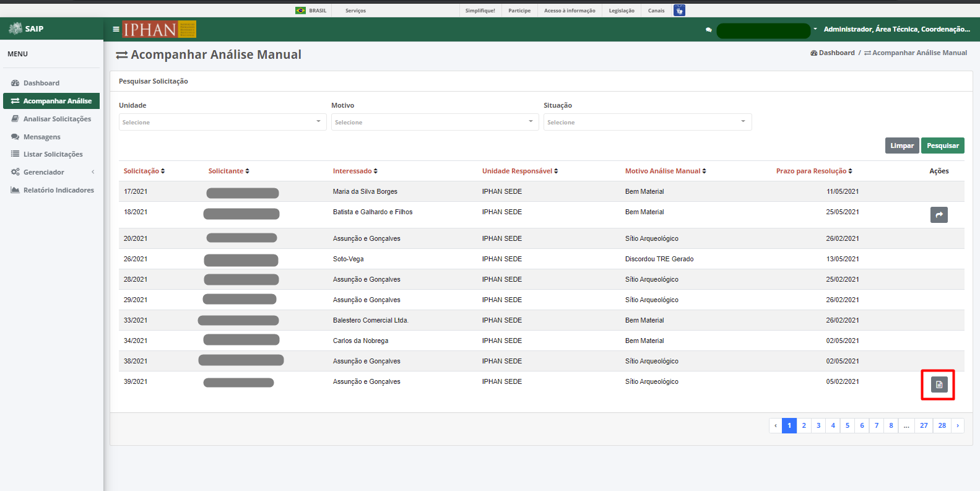Go to pagination page 5
The image size is (980, 491).
[848, 425]
